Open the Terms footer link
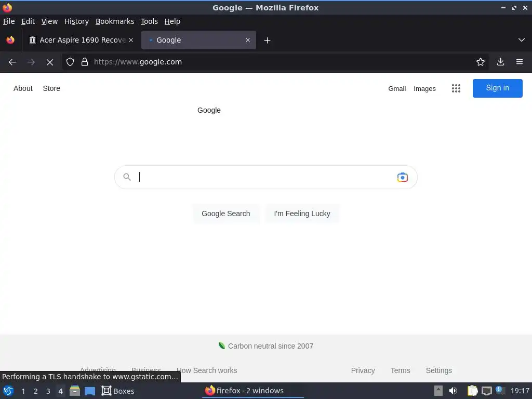The image size is (532, 399). 401,370
